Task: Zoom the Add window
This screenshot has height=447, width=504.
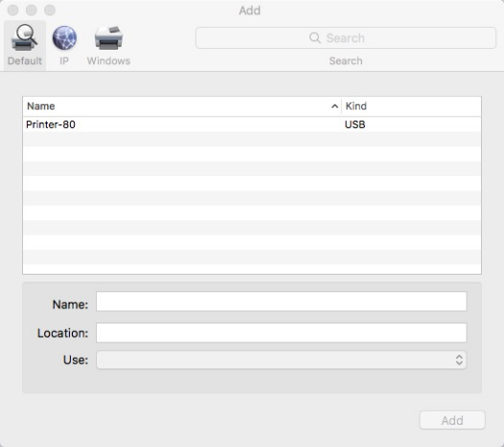Action: click(50, 10)
